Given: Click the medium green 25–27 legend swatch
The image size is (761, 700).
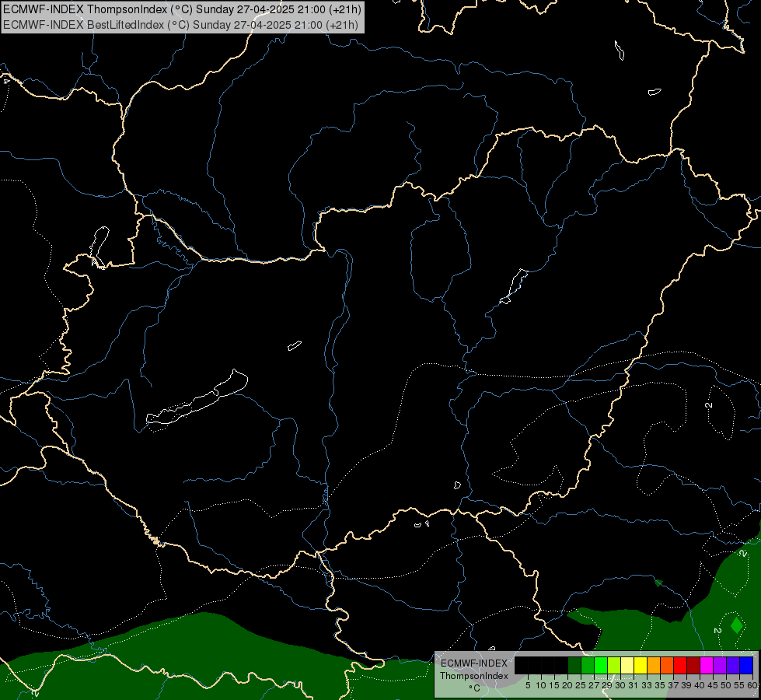Looking at the screenshot, I should [x=588, y=665].
